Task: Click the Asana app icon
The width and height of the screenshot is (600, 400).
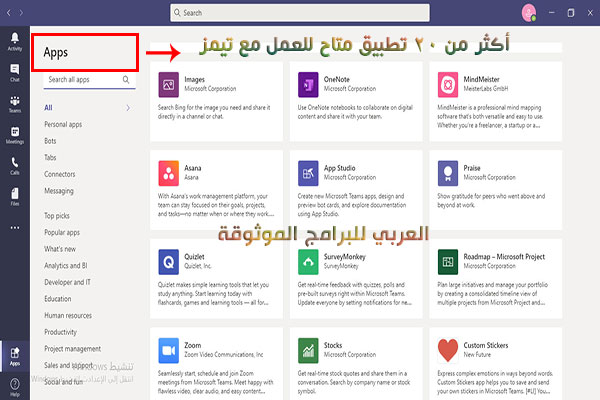Action: (168, 173)
